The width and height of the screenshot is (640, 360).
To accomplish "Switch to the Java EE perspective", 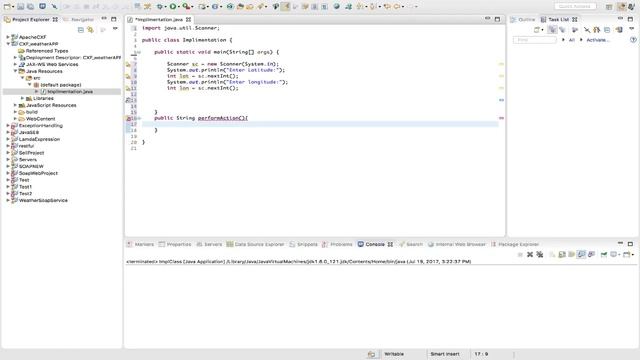I will pos(621,7).
